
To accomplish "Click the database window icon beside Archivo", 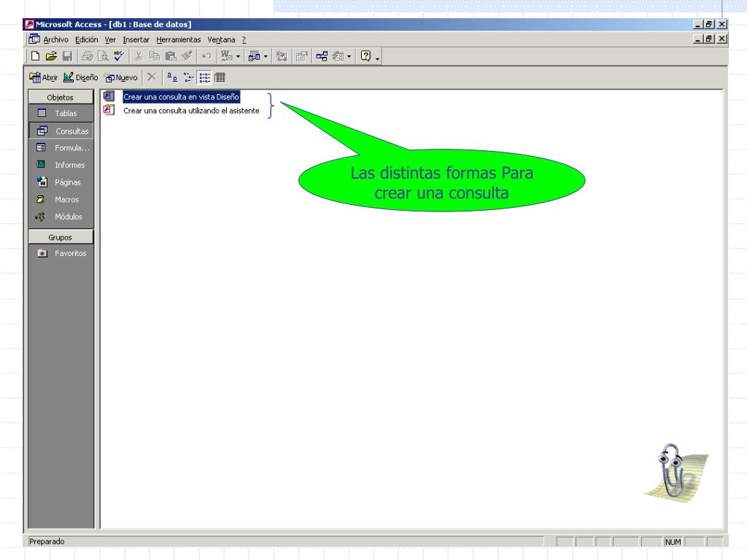I will point(34,39).
